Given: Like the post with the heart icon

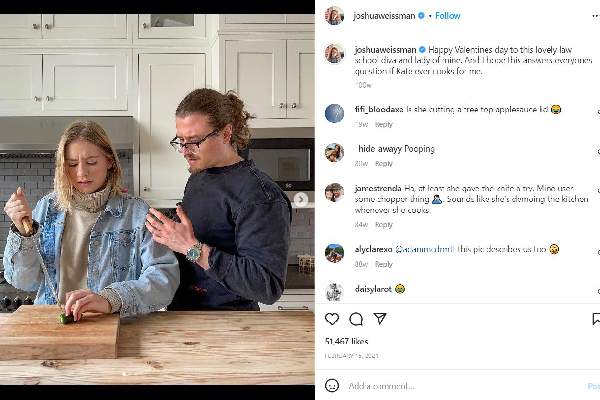Looking at the screenshot, I should [x=332, y=318].
